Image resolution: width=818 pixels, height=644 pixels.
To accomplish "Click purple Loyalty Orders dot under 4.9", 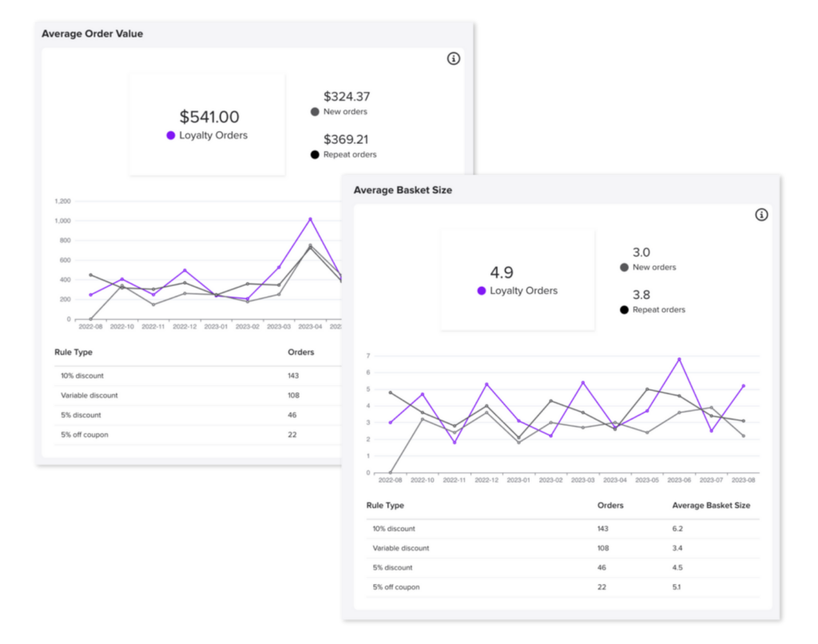I will pos(482,291).
